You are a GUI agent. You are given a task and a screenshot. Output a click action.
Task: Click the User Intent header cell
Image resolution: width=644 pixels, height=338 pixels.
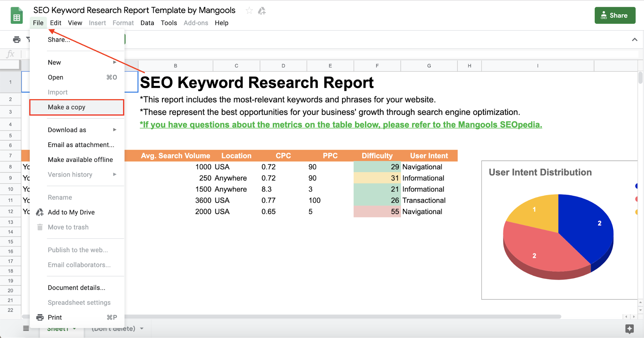429,156
